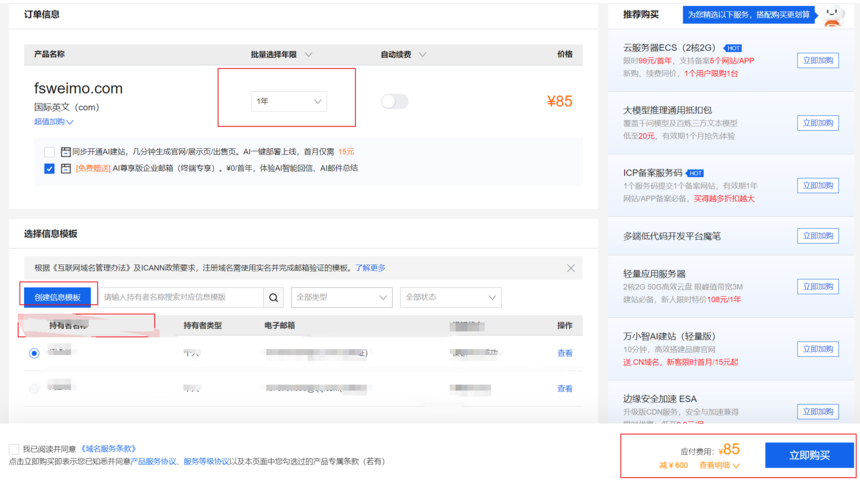Click the 持有者类型 column header
Screen dimensions: 860x481
pos(202,326)
